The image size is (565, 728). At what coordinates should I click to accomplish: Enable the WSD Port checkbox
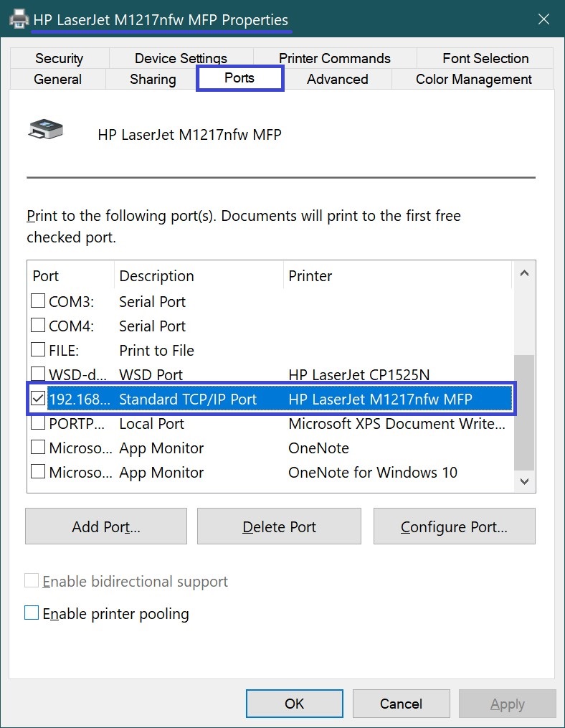(38, 374)
